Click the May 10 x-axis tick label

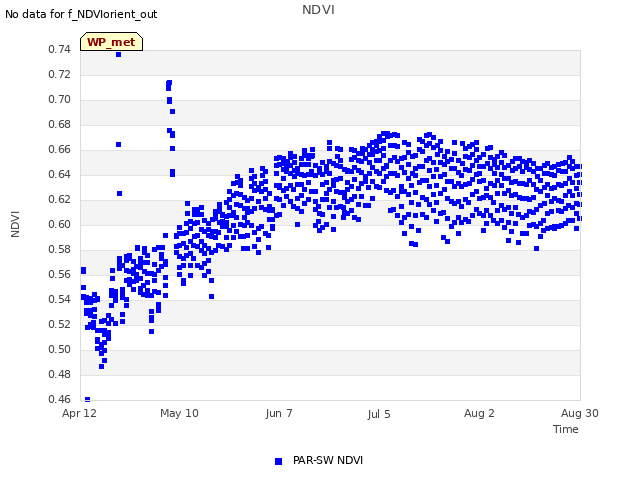[x=179, y=413]
